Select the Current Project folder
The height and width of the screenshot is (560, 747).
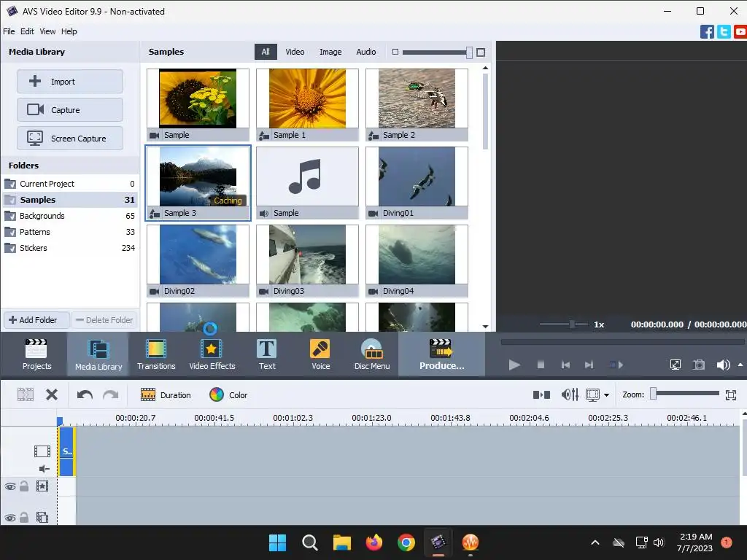coord(70,184)
